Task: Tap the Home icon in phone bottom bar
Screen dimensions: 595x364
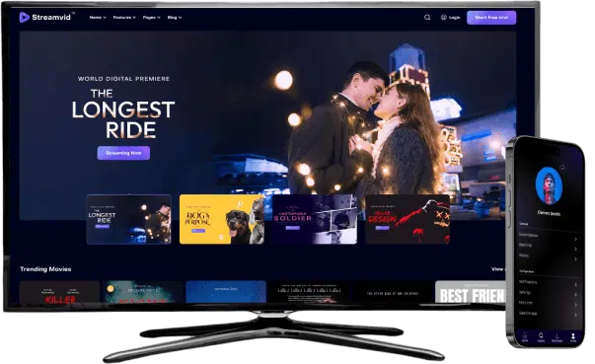Action: pyautogui.click(x=525, y=336)
